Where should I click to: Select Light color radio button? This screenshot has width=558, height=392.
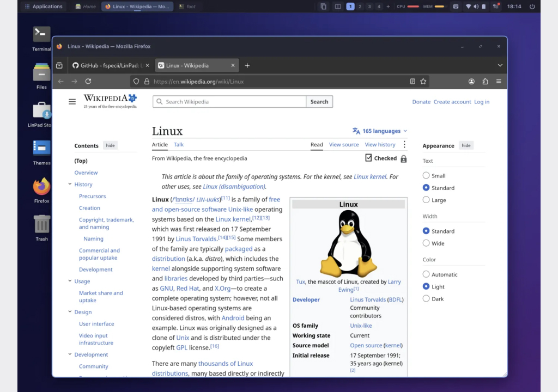(x=426, y=286)
